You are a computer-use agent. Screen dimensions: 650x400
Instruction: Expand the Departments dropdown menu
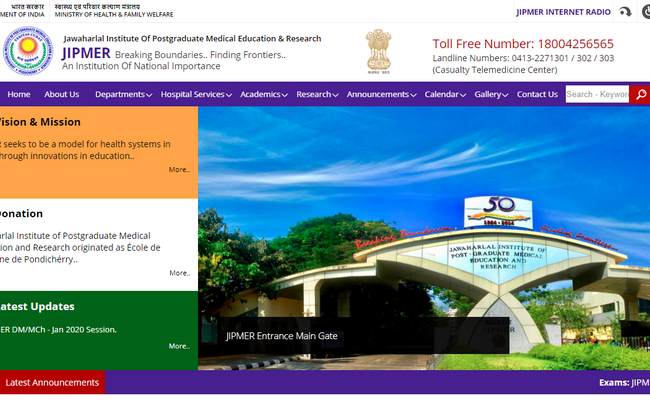pos(123,94)
